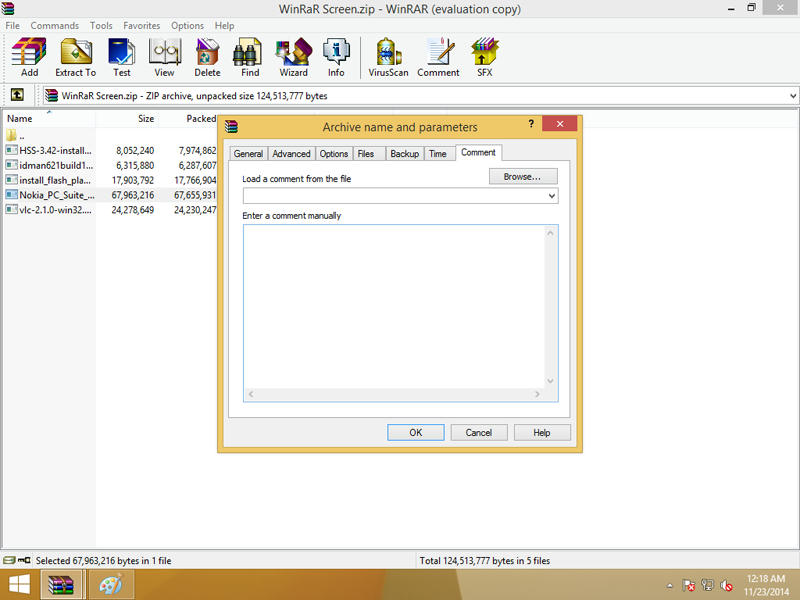Open Extract To from the toolbar
Viewport: 800px width, 600px height.
coord(76,57)
